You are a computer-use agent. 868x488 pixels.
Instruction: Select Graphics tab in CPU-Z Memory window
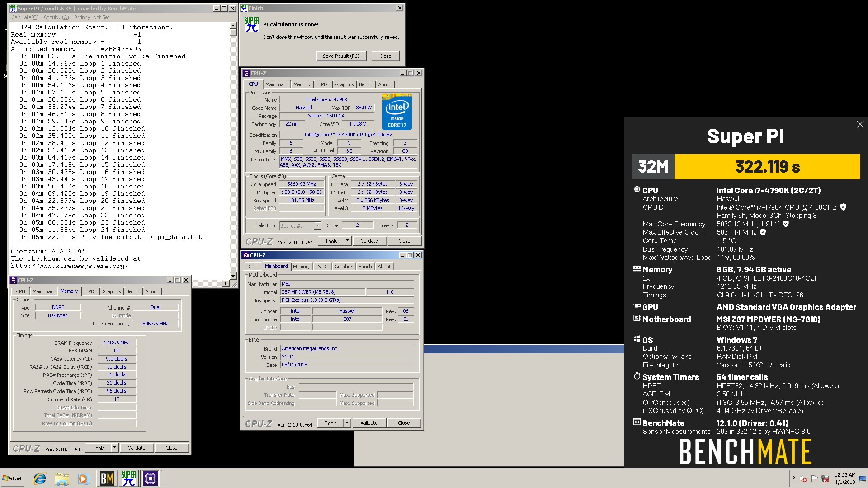coord(112,291)
